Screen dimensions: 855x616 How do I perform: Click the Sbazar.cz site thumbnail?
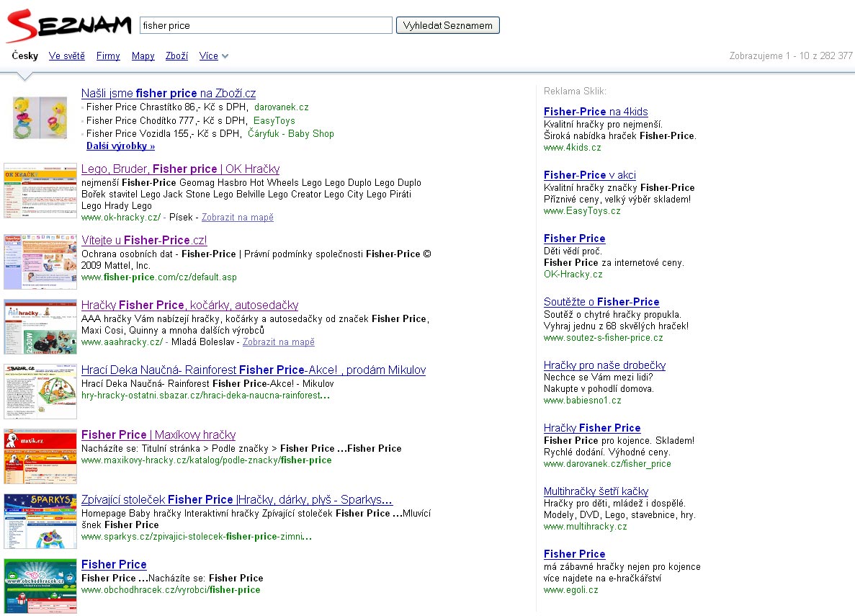click(x=40, y=392)
